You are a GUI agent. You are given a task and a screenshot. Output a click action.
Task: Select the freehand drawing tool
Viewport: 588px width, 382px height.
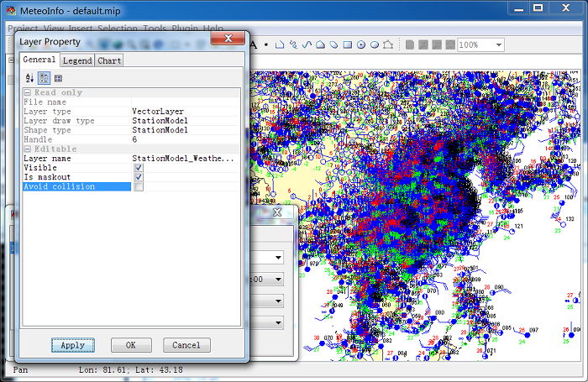(x=293, y=44)
